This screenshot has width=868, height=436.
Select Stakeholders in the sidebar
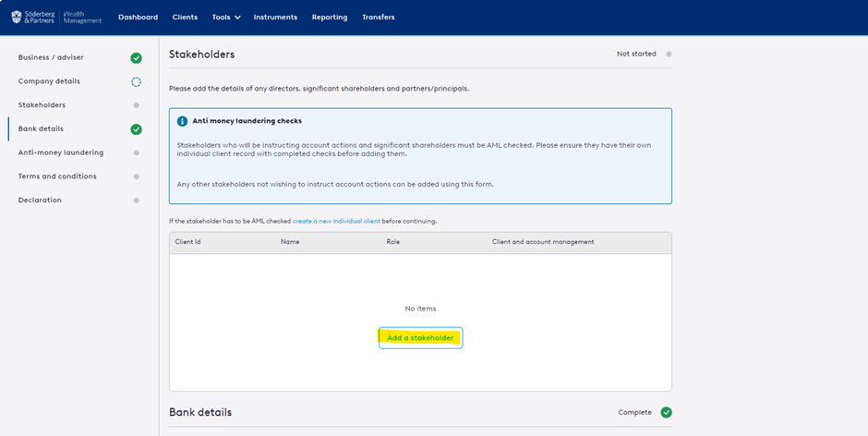pos(42,105)
